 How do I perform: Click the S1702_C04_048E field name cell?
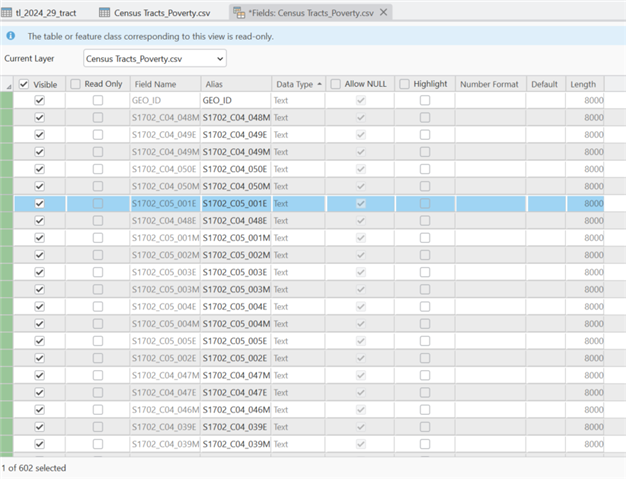(x=165, y=221)
